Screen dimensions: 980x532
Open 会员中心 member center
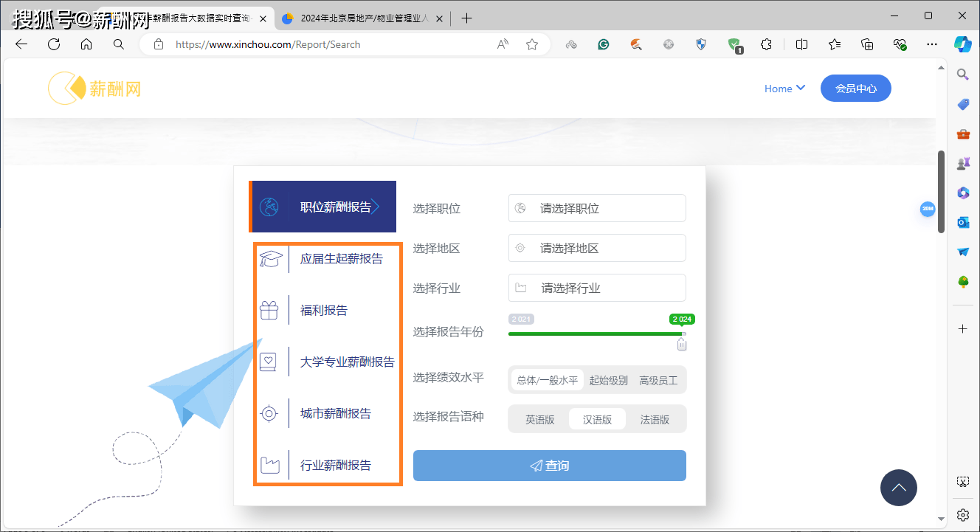(856, 89)
